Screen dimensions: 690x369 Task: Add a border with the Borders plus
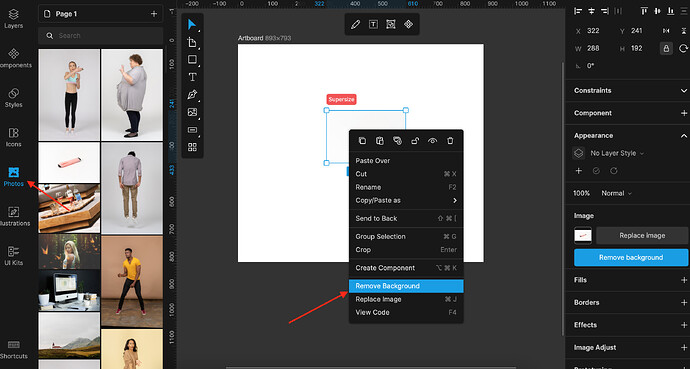click(x=683, y=303)
